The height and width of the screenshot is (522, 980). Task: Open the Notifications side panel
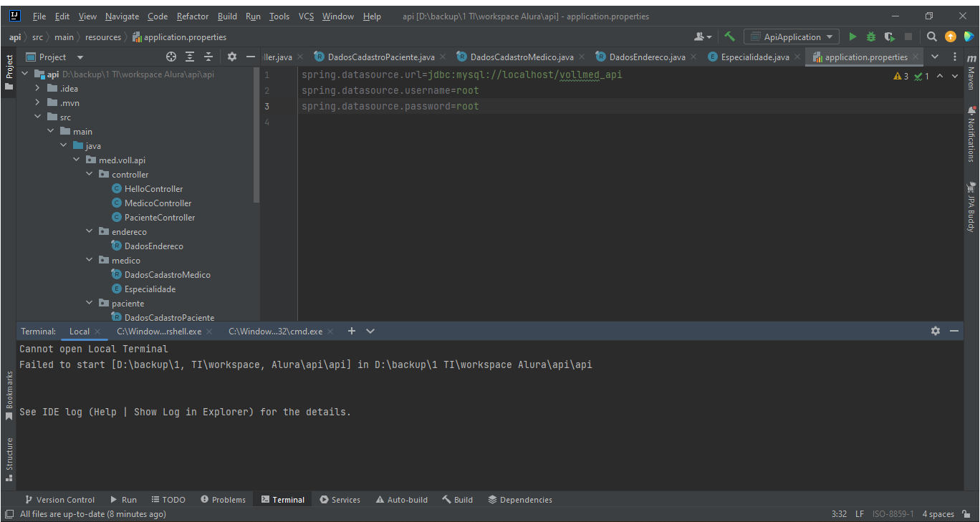(x=971, y=134)
